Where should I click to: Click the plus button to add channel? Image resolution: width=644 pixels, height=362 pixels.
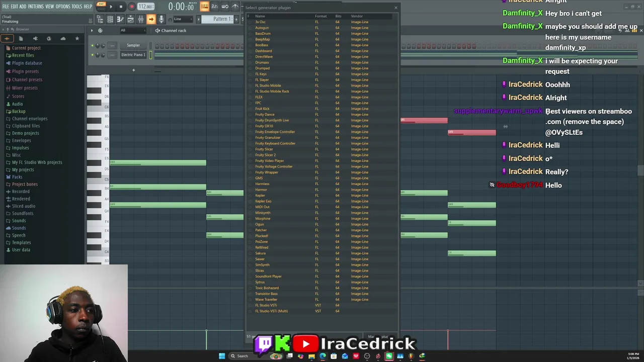click(x=133, y=70)
